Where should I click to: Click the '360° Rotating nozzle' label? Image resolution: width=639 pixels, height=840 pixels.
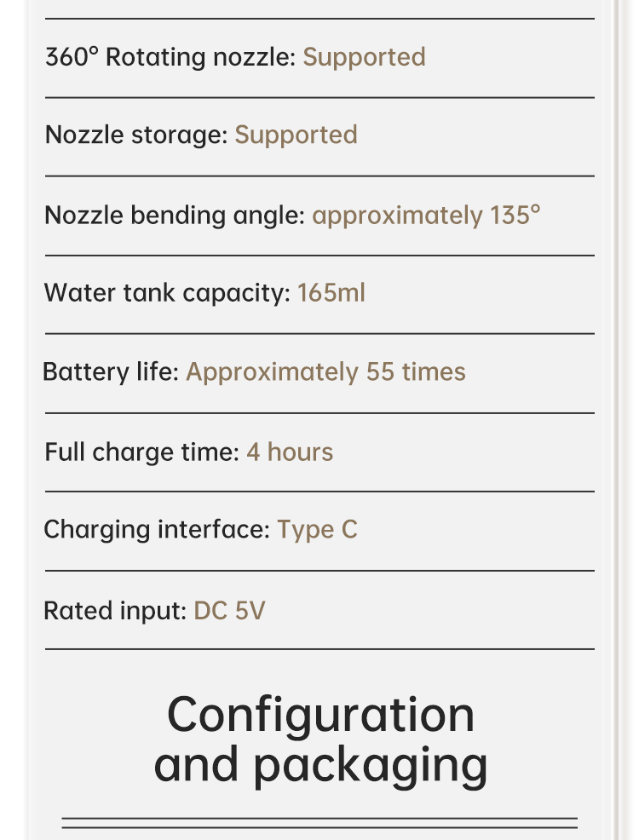tap(170, 57)
